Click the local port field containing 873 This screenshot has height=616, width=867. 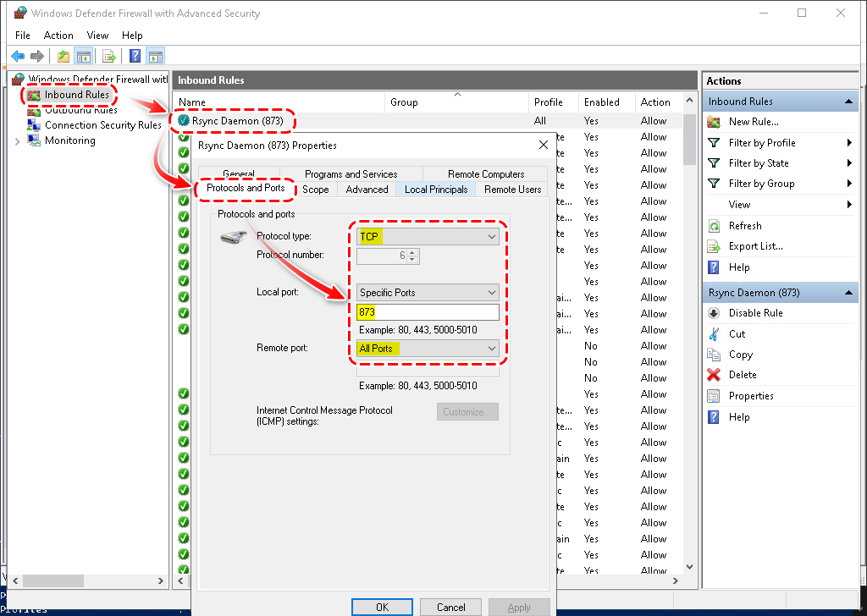click(428, 313)
